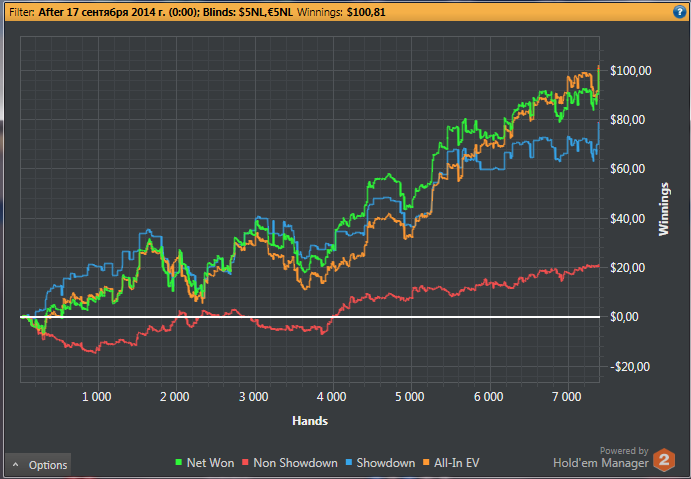Click the 2 000 hands x-axis label
This screenshot has height=479, width=691.
click(175, 397)
